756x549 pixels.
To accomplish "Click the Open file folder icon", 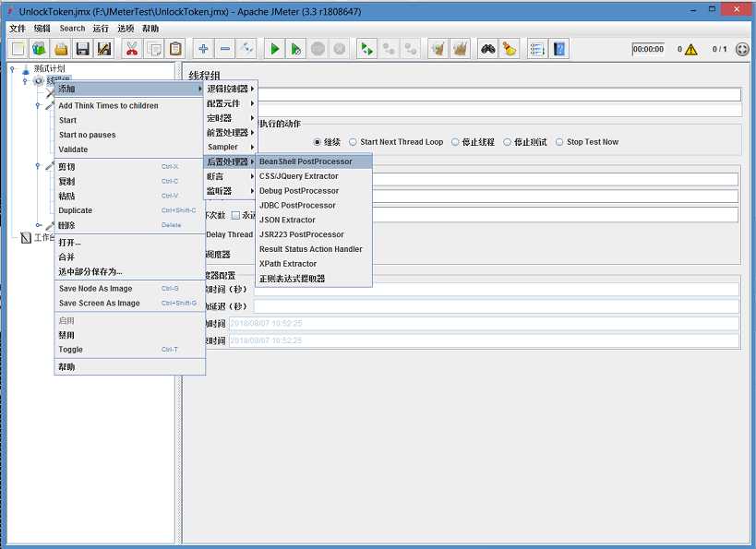I will coord(61,49).
